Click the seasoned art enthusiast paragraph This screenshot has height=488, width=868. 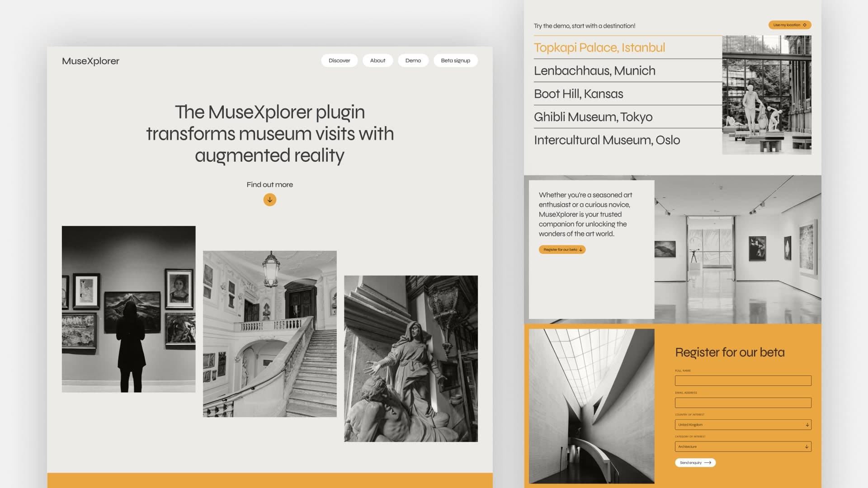click(x=585, y=214)
